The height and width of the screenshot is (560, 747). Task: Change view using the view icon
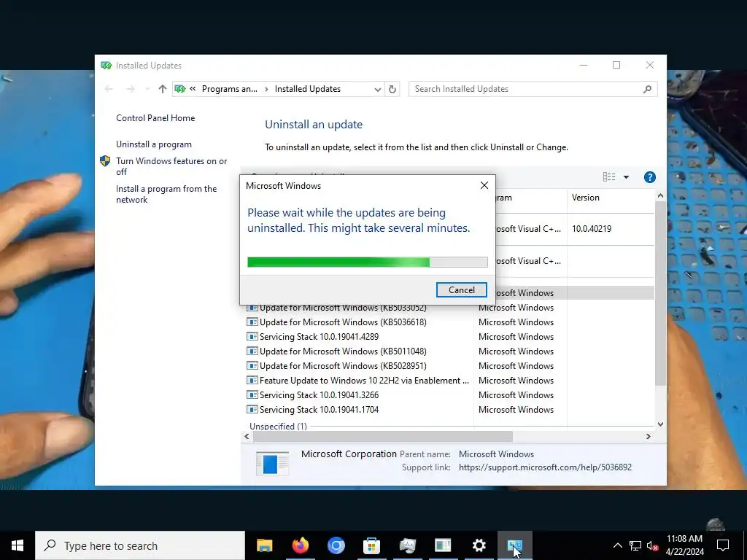pos(609,177)
